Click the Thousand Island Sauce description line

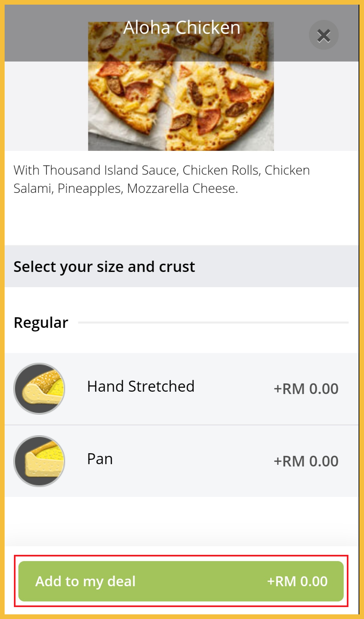click(162, 170)
